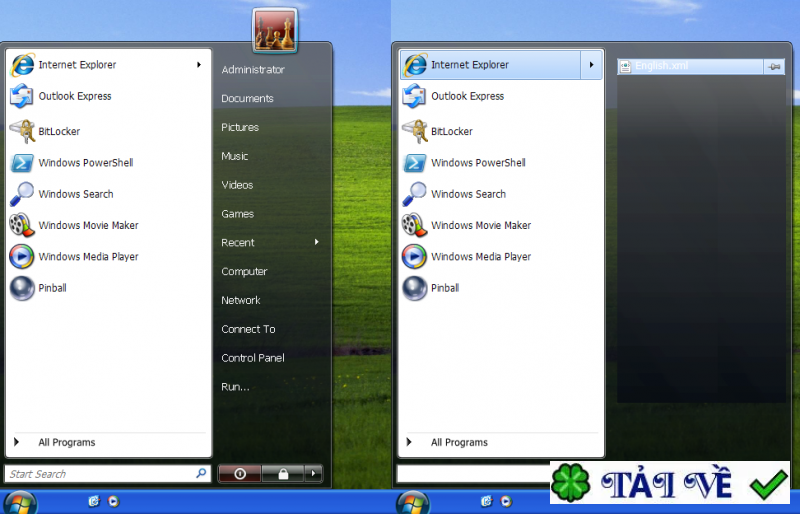Screen dimensions: 800x514
Task: Expand All Programs in the left Start menu
Action: click(x=66, y=442)
